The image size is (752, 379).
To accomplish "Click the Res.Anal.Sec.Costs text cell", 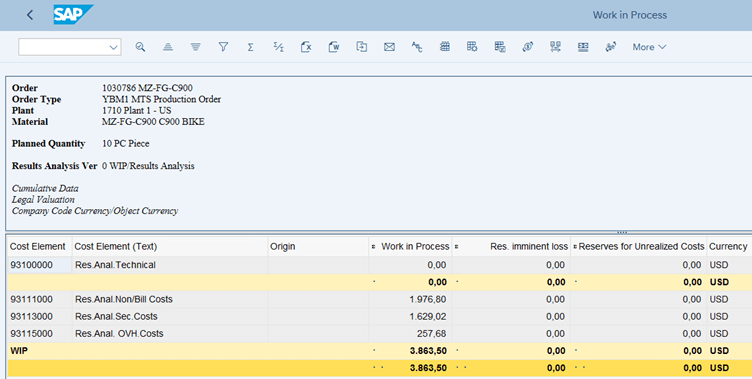I will coord(170,317).
